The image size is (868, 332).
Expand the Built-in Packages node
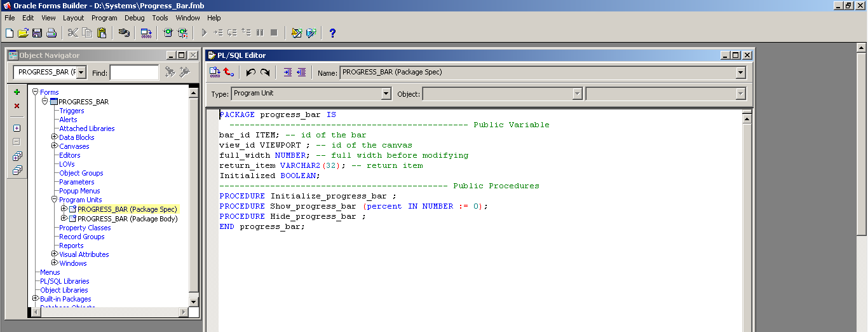(x=36, y=298)
